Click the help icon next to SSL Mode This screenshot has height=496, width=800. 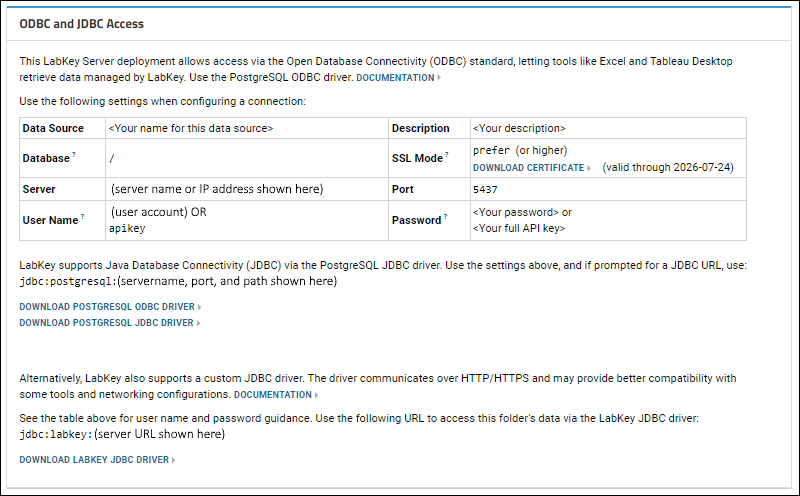tap(447, 154)
